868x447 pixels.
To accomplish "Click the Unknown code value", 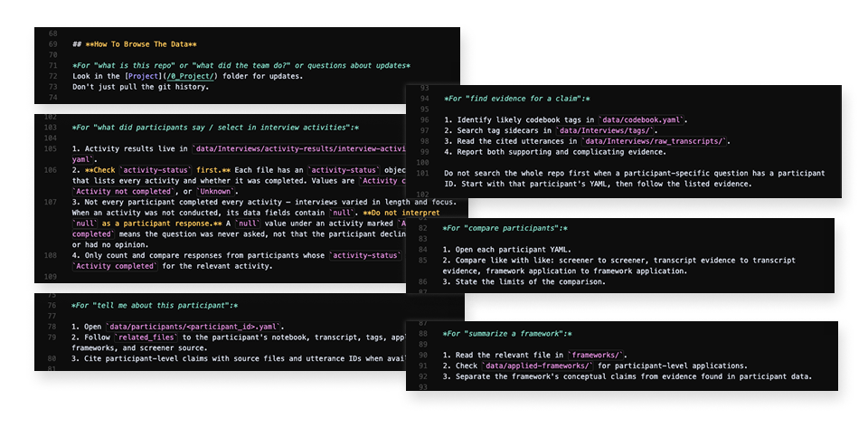I will point(216,192).
